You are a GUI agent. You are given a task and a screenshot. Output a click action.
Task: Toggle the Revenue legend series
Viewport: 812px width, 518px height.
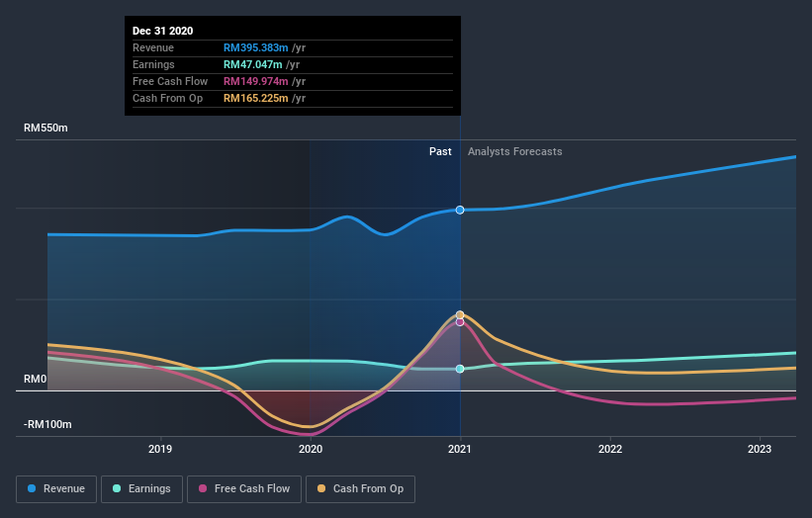(x=56, y=489)
